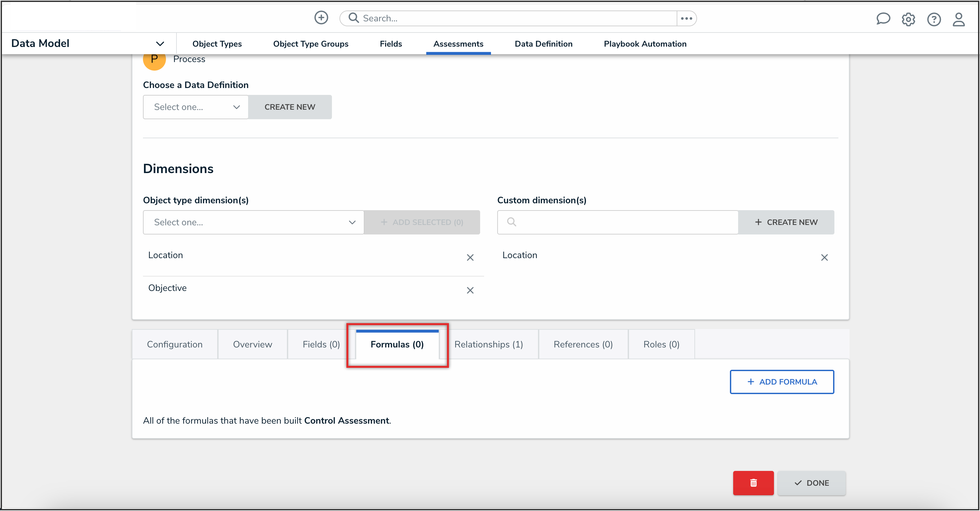Click the custom dimensions search field
This screenshot has height=511, width=980.
(x=624, y=222)
